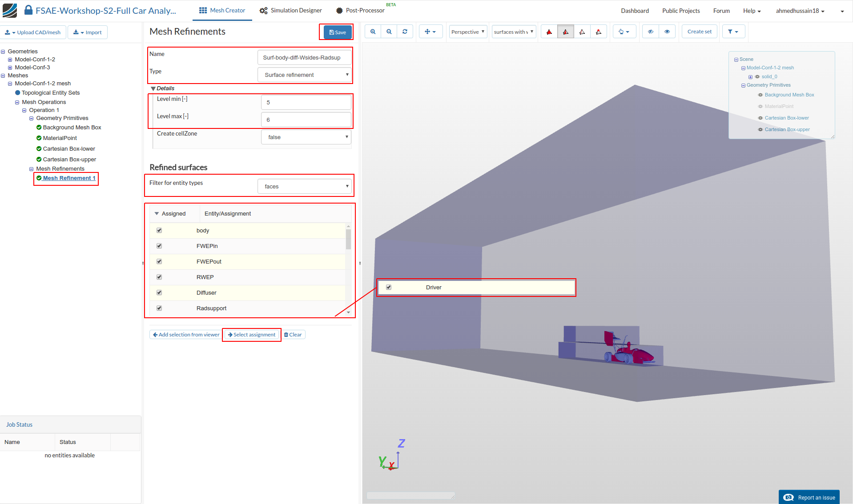Click the assignment list vertical scrollbar
This screenshot has height=504, width=853.
click(x=348, y=239)
